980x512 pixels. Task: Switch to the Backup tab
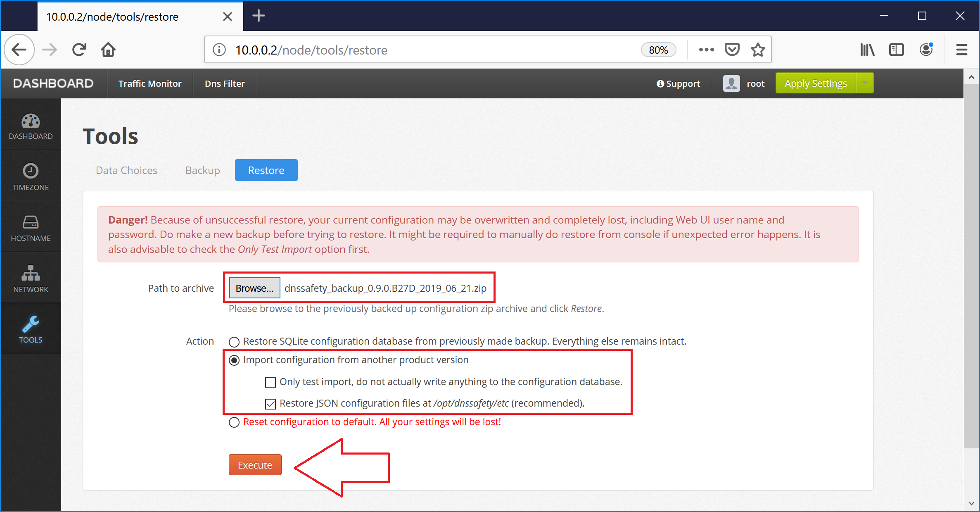(202, 170)
